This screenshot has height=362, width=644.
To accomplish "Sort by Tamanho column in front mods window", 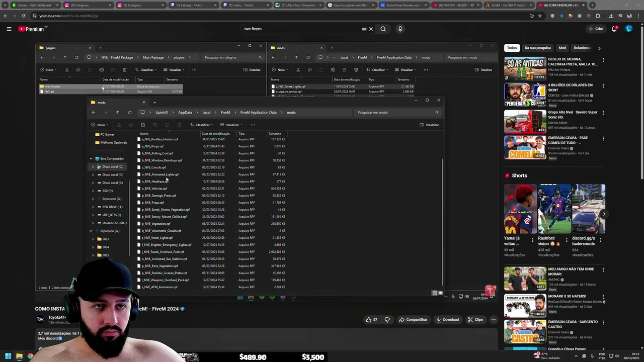I will point(275,134).
